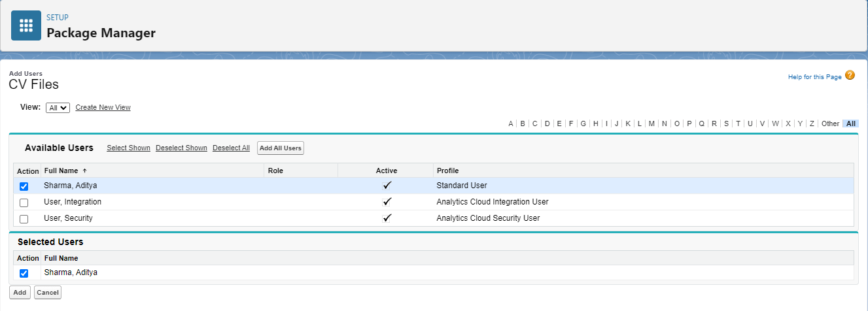This screenshot has height=311, width=868.
Task: Click the User, Security name cell
Action: click(x=68, y=218)
